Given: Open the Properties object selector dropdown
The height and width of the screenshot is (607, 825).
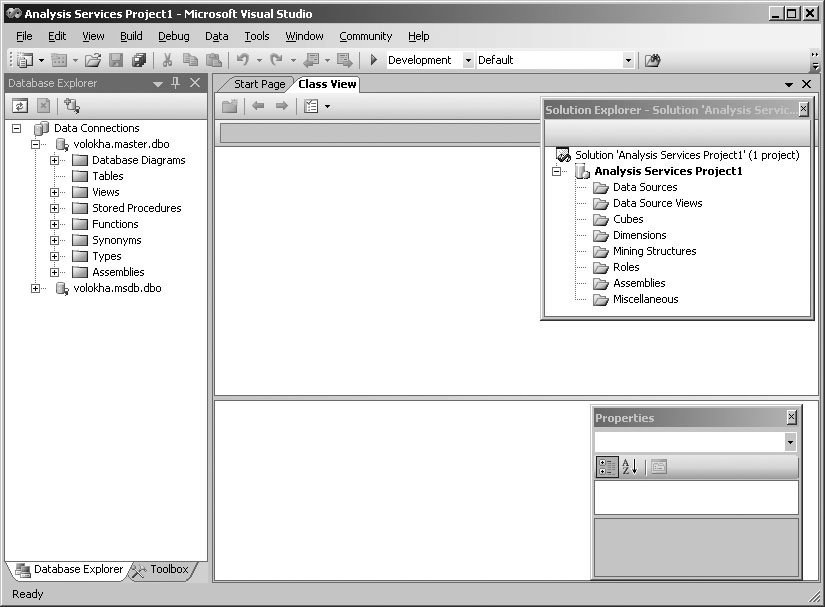Looking at the screenshot, I should [790, 442].
